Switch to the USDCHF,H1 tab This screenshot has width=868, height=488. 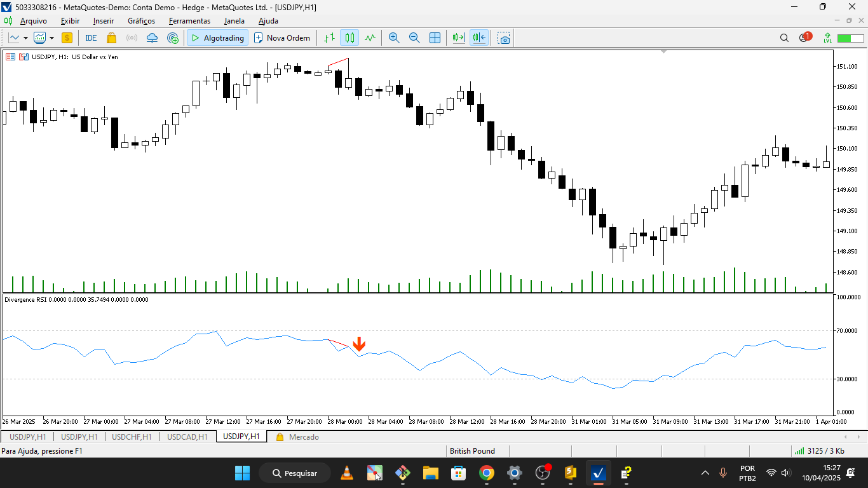pyautogui.click(x=131, y=437)
